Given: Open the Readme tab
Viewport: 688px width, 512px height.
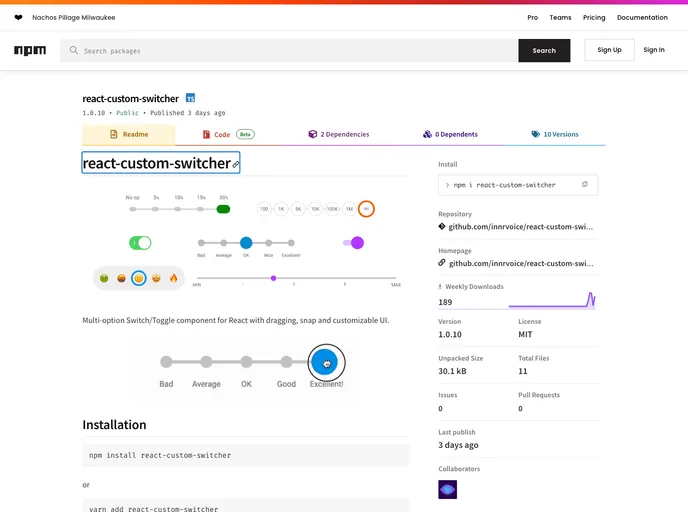Looking at the screenshot, I should click(128, 134).
